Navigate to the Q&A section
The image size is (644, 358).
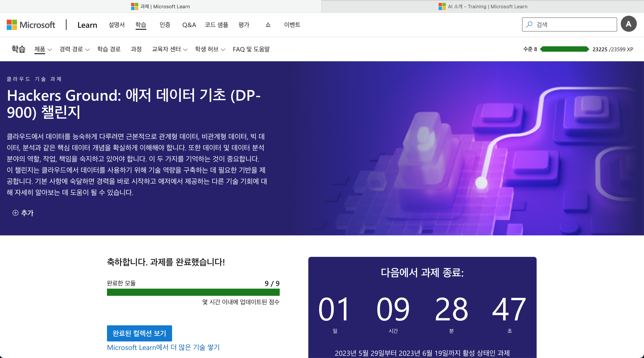point(189,25)
